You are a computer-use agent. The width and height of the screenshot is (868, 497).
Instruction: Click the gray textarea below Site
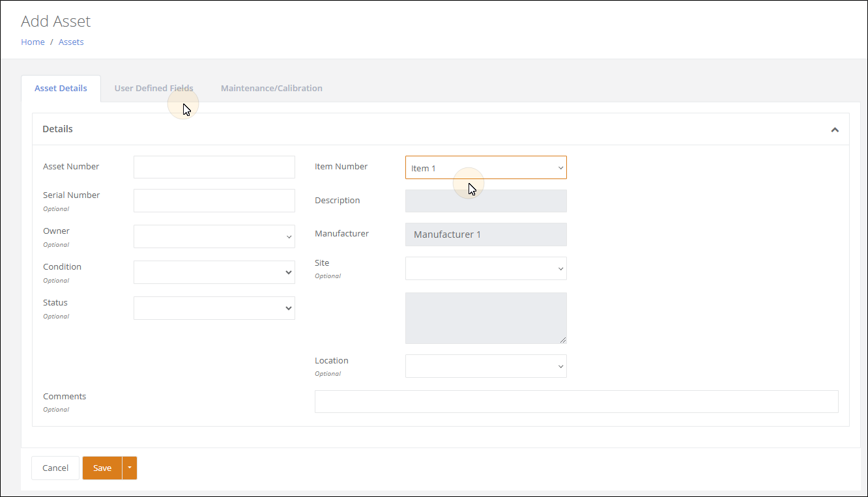(486, 318)
